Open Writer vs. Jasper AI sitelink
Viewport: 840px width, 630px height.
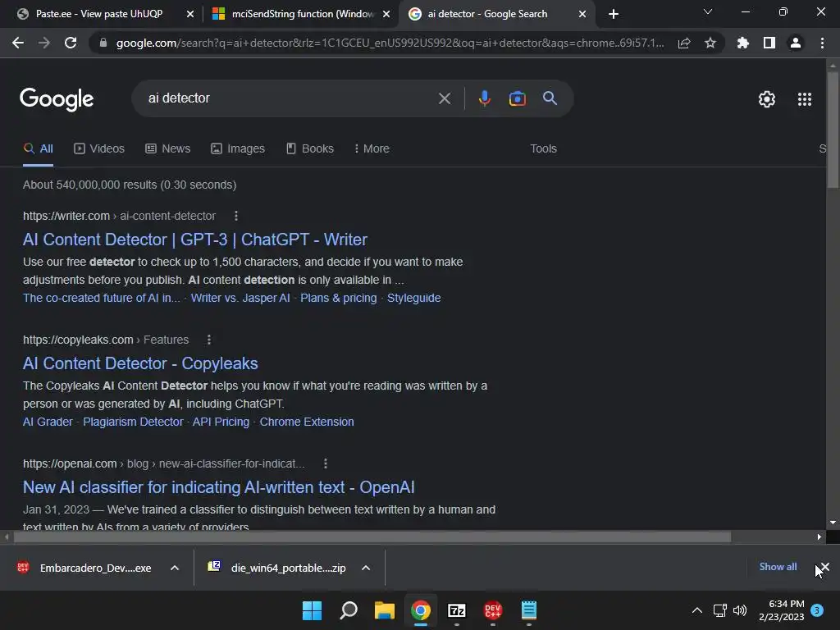pos(240,298)
